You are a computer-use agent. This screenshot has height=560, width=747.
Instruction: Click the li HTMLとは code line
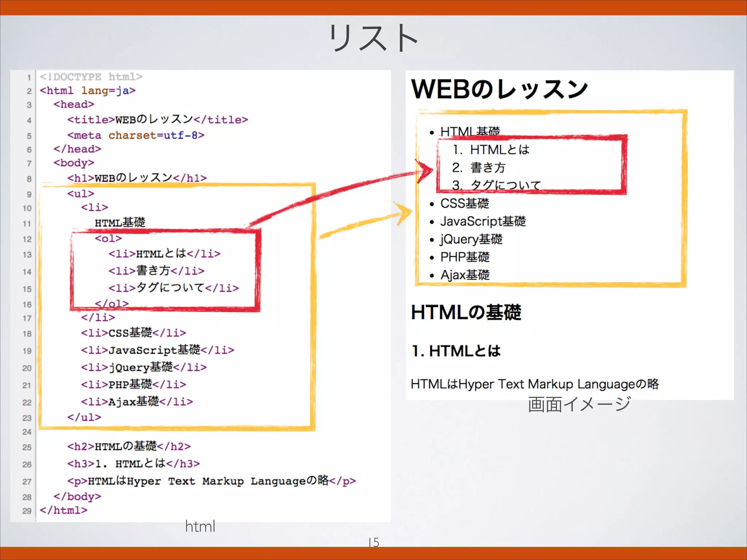(165, 253)
